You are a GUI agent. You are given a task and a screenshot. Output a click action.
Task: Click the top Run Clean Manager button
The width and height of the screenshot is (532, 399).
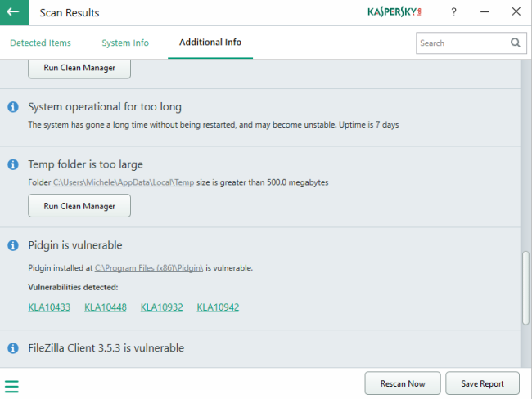coord(79,69)
